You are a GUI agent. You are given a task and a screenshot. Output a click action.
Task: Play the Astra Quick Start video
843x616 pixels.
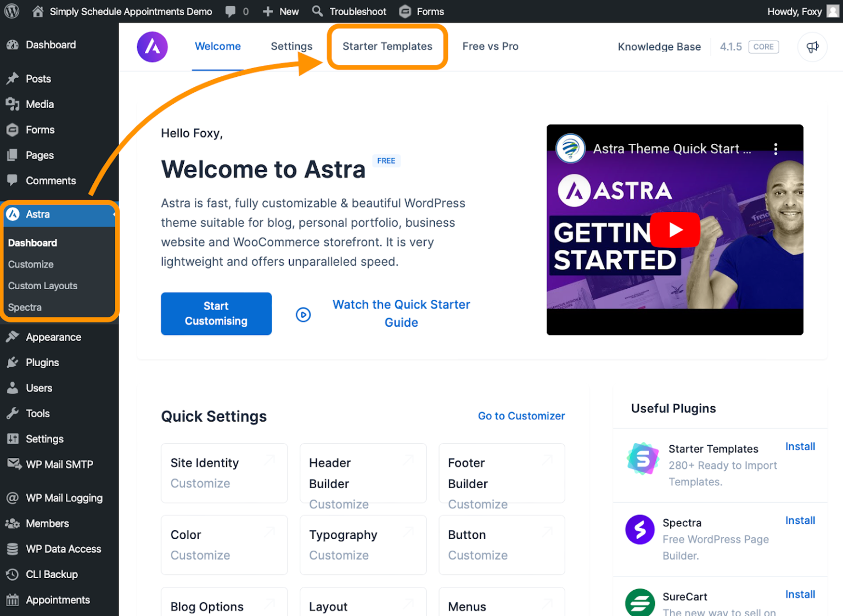click(675, 229)
